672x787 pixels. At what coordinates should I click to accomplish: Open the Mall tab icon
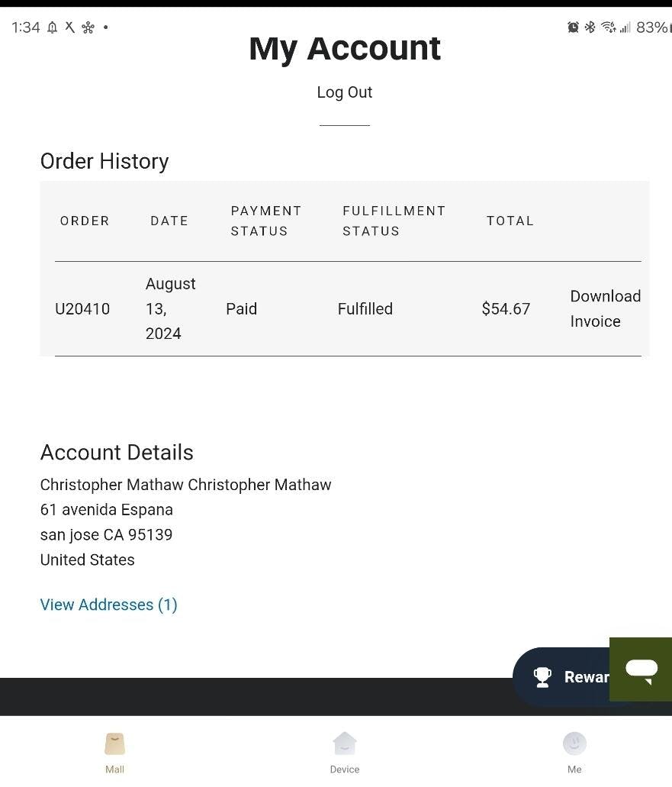[x=114, y=743]
